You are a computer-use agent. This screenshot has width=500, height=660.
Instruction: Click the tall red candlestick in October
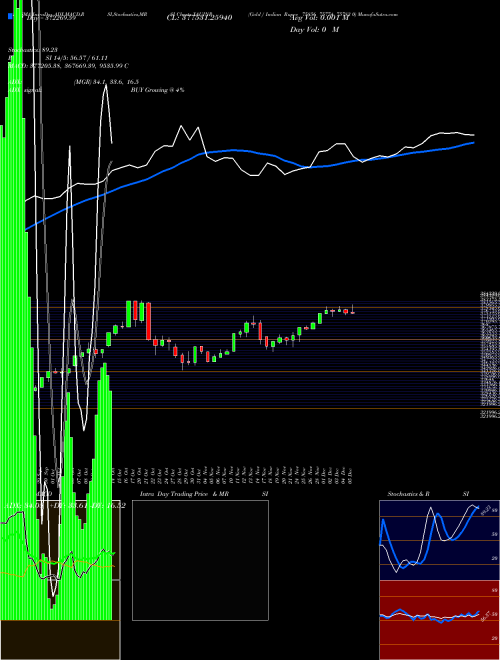click(x=149, y=321)
